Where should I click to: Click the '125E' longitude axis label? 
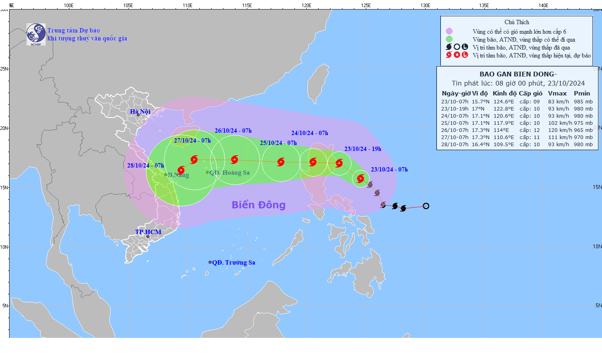[x=366, y=6]
